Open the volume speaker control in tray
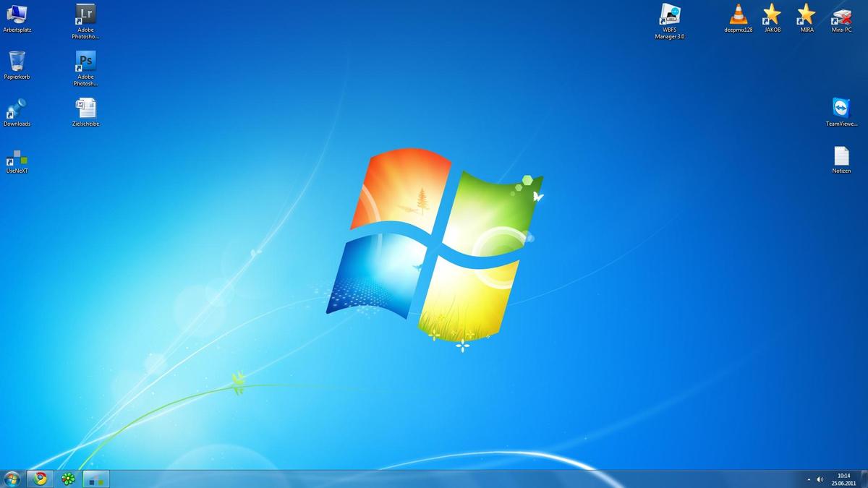The width and height of the screenshot is (868, 488). click(x=820, y=479)
